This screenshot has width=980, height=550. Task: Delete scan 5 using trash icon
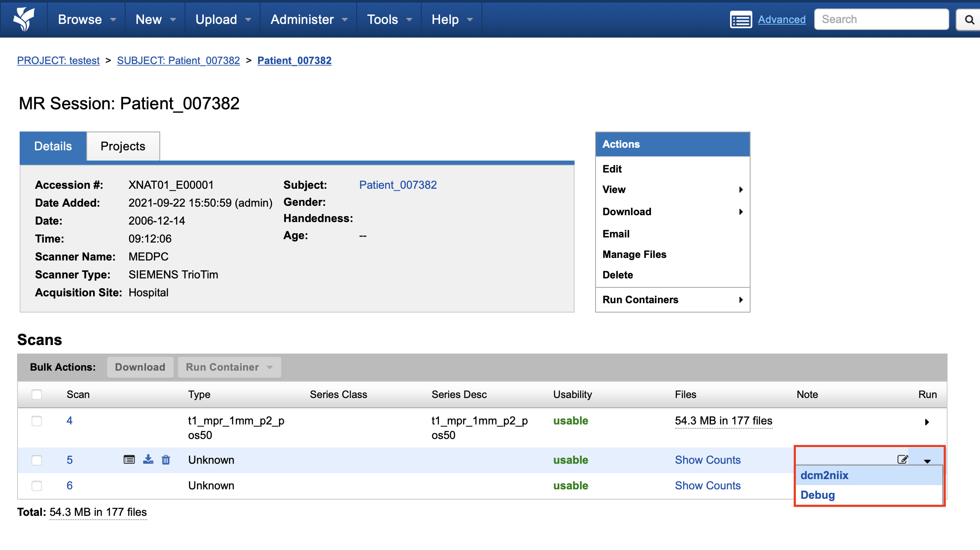166,459
